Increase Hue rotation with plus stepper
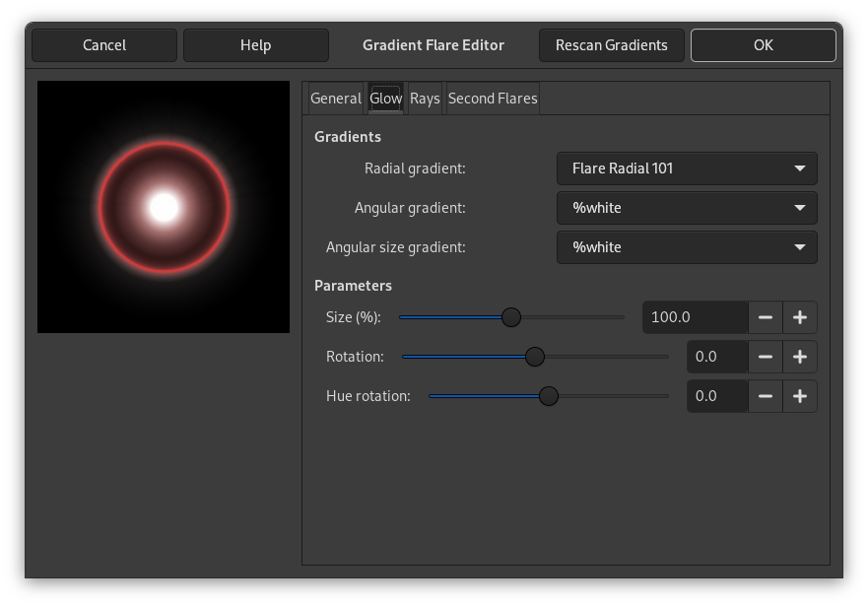 click(x=799, y=396)
